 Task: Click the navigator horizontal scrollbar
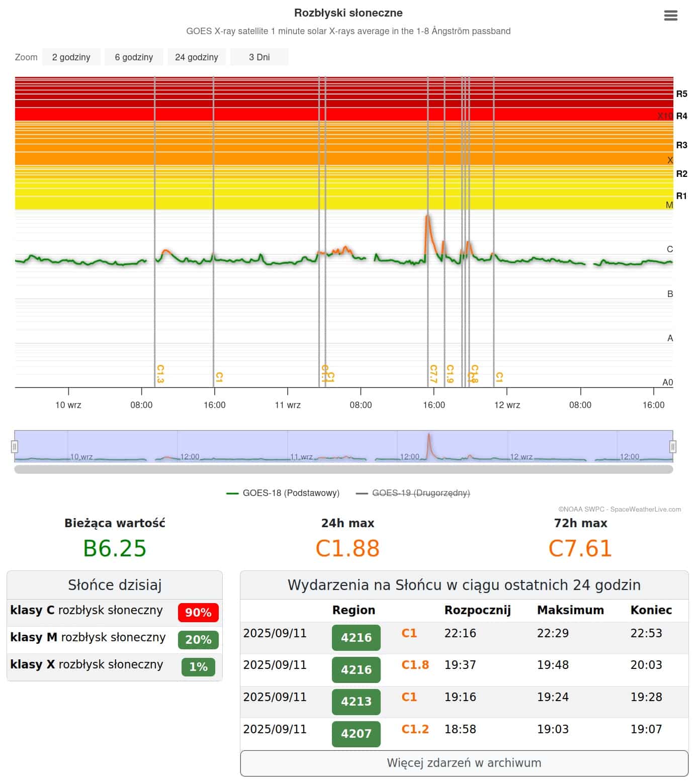pyautogui.click(x=343, y=469)
